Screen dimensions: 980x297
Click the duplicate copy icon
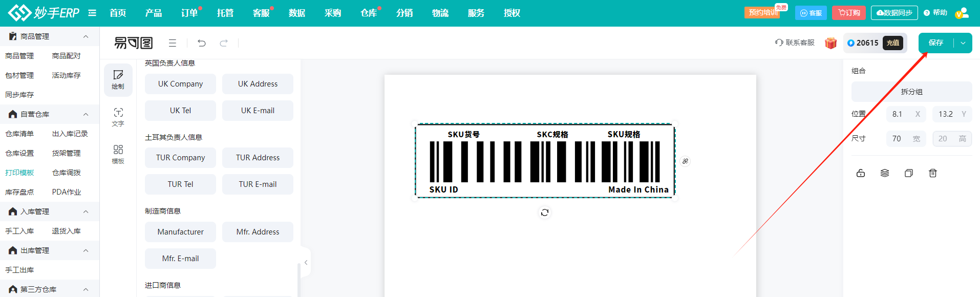[909, 173]
